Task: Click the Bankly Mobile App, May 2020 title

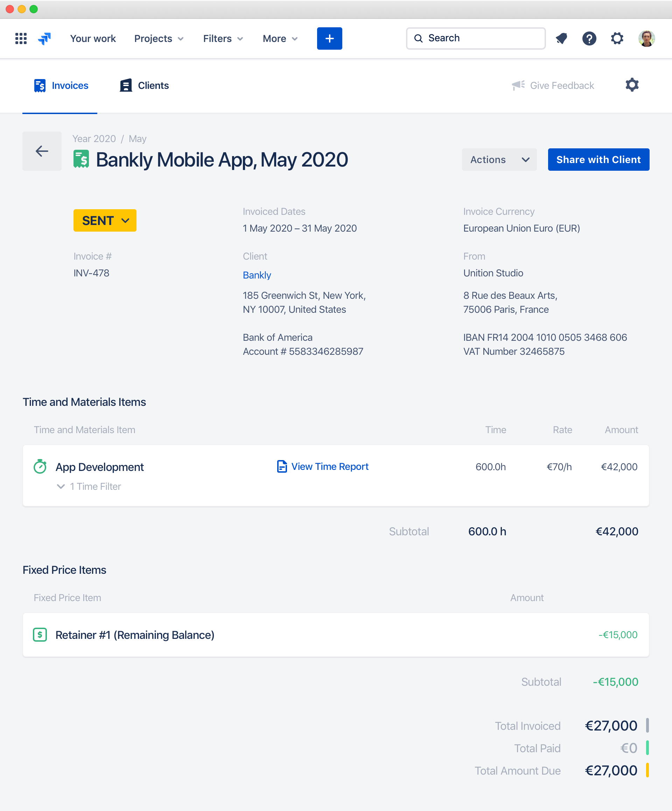Action: pyautogui.click(x=222, y=160)
